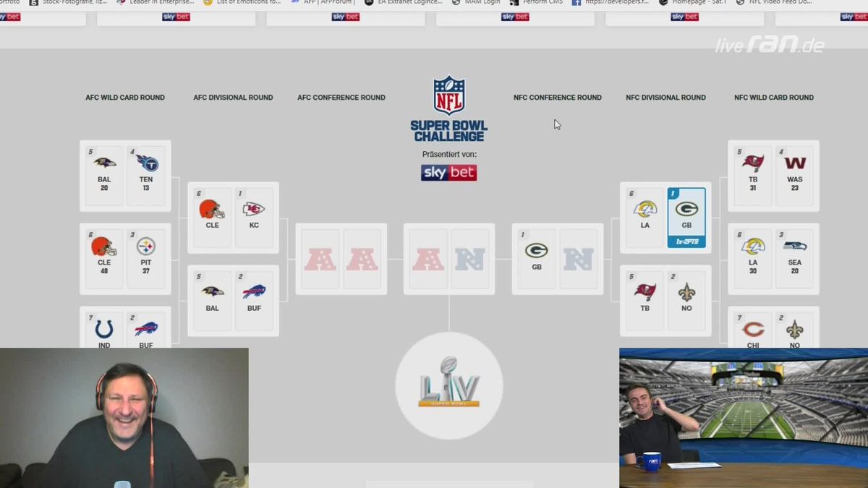Select BAL in the AFC Divisional Round
The image size is (868, 488).
(x=213, y=301)
